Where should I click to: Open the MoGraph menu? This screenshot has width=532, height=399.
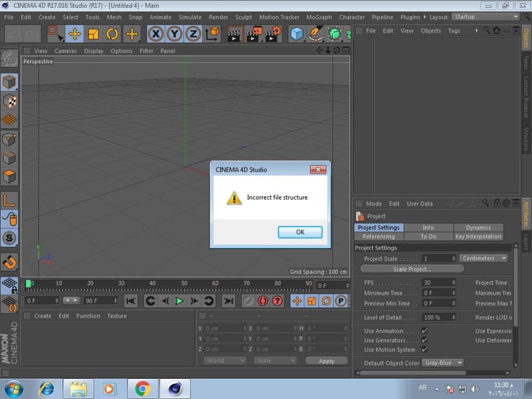pos(319,17)
